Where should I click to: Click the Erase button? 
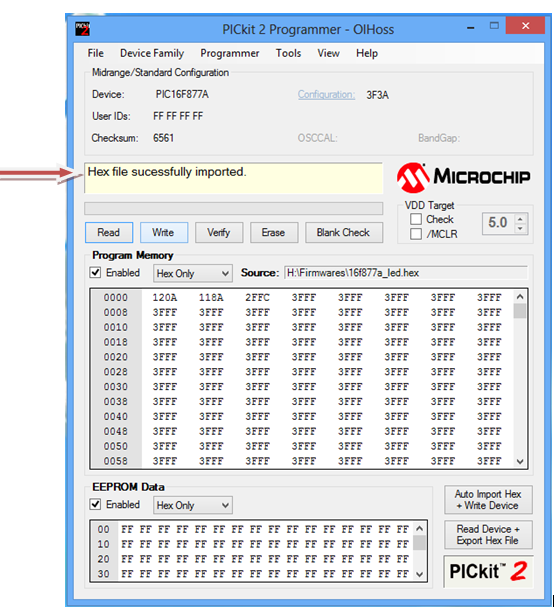pyautogui.click(x=274, y=232)
